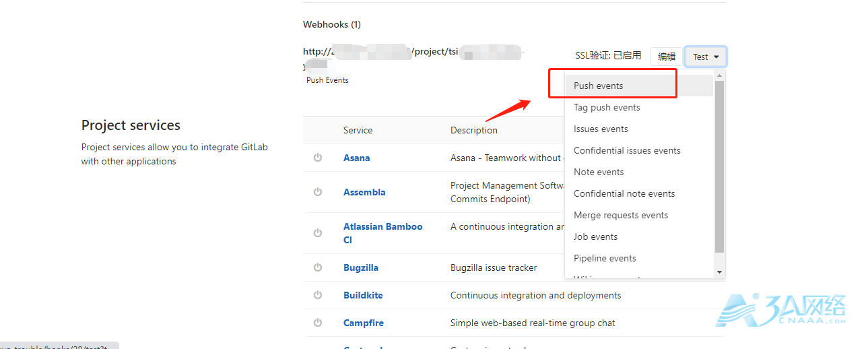
Task: Click the 编辑 edit button
Action: click(667, 57)
